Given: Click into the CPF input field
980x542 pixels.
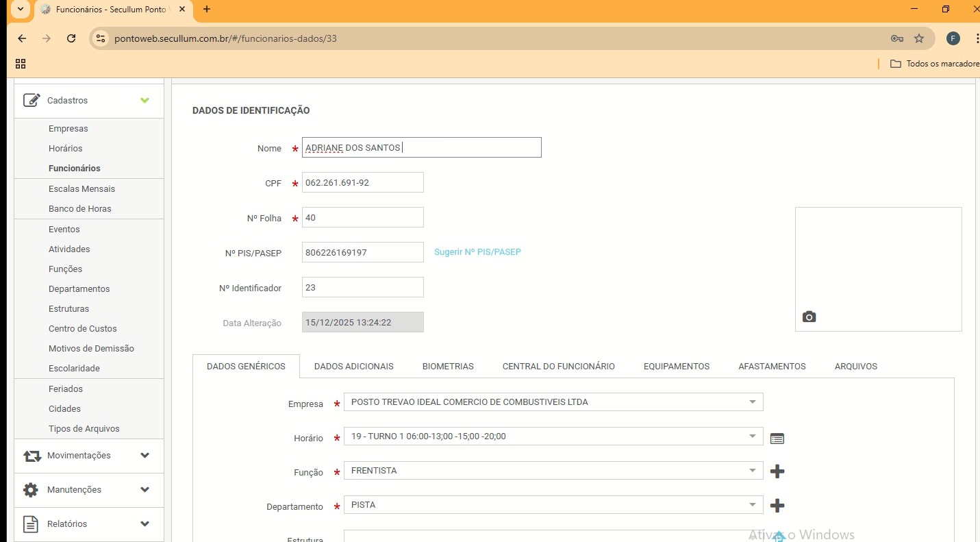Looking at the screenshot, I should (x=362, y=183).
